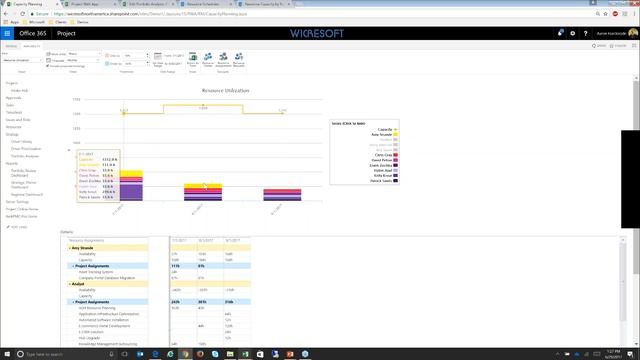This screenshot has width=640, height=360.
Task: Switch to the Browse ribbon tab
Action: tap(11, 46)
